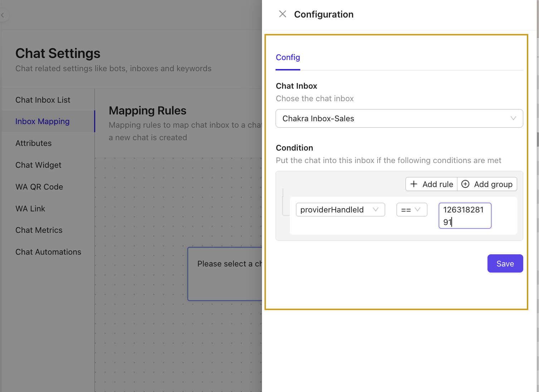This screenshot has width=539, height=392.
Task: Select Inbox Mapping in sidebar
Action: click(43, 122)
